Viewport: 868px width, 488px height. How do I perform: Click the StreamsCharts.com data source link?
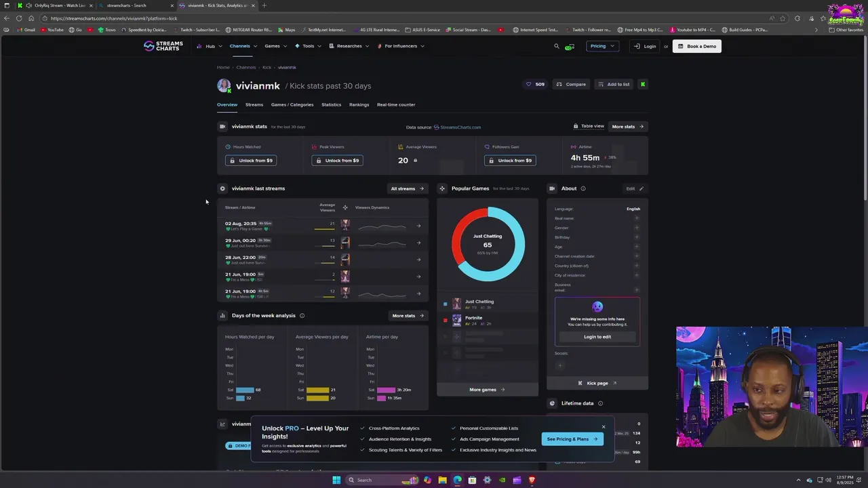coord(458,127)
